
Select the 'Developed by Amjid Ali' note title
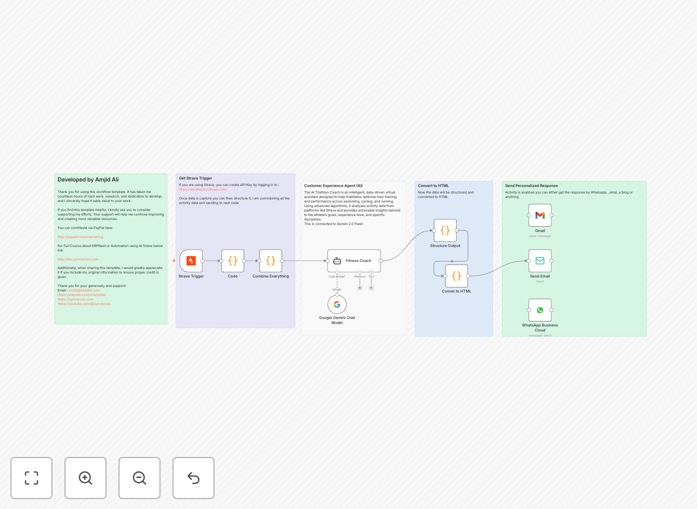88,180
